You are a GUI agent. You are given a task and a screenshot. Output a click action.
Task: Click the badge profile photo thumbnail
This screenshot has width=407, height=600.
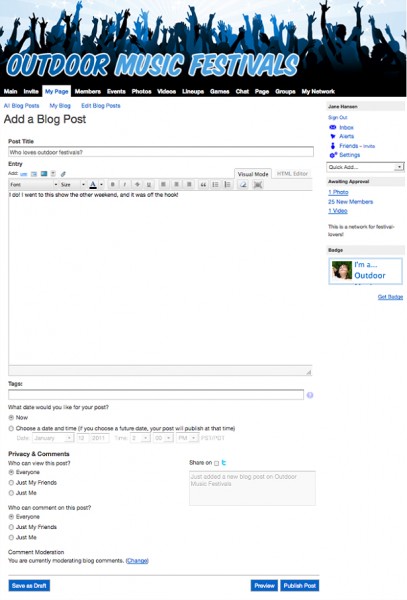pyautogui.click(x=342, y=270)
